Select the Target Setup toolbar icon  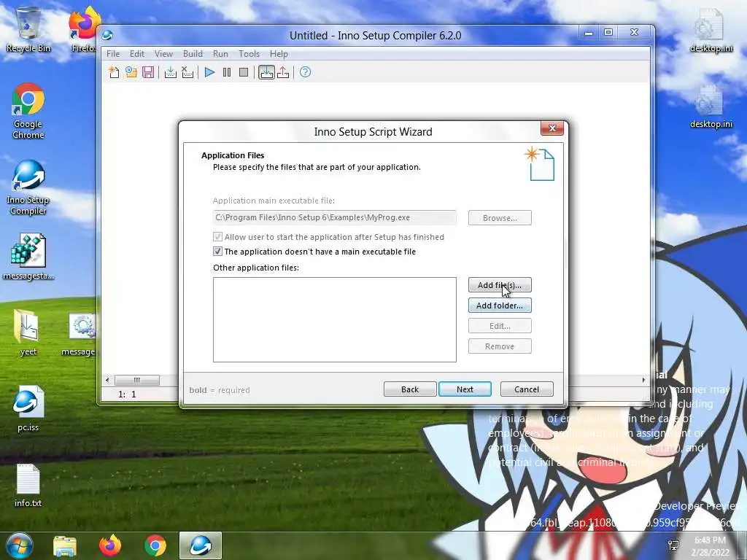[266, 72]
